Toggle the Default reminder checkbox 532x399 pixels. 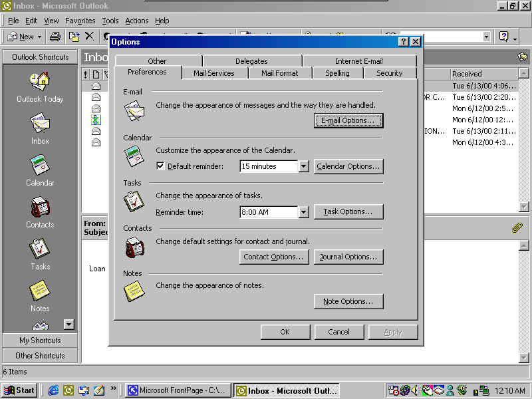160,166
